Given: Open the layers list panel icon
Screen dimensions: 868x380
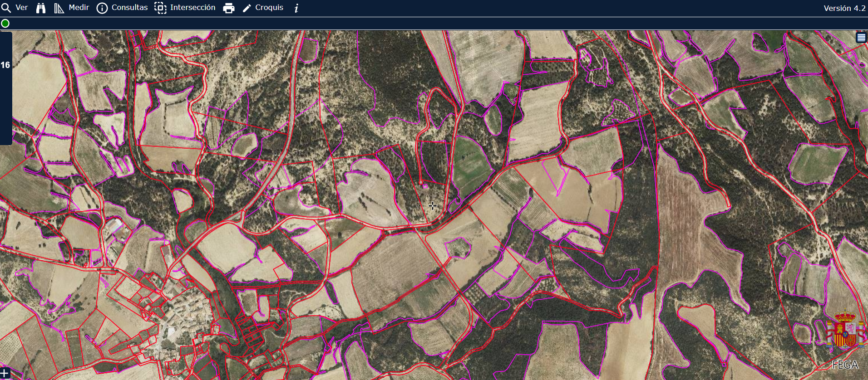Looking at the screenshot, I should (861, 38).
